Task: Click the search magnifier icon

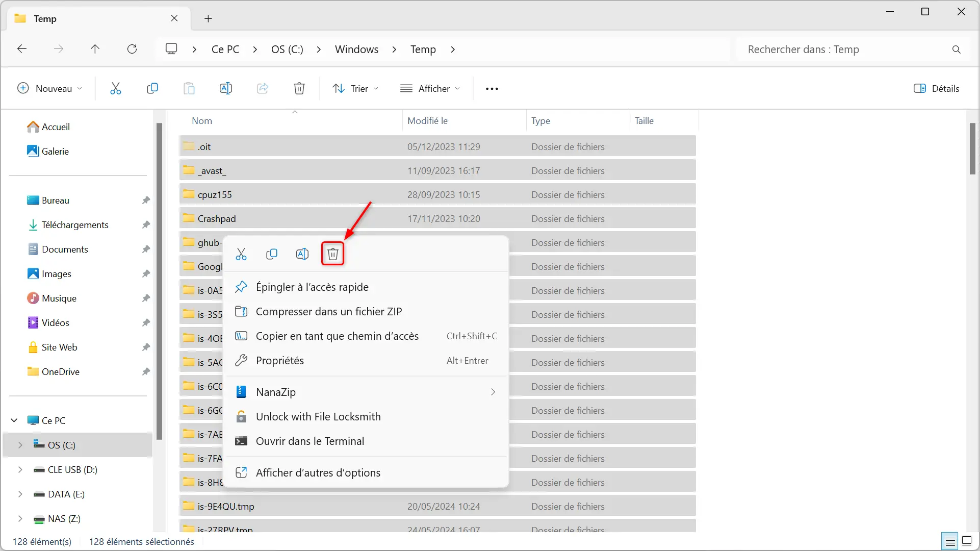Action: (957, 49)
